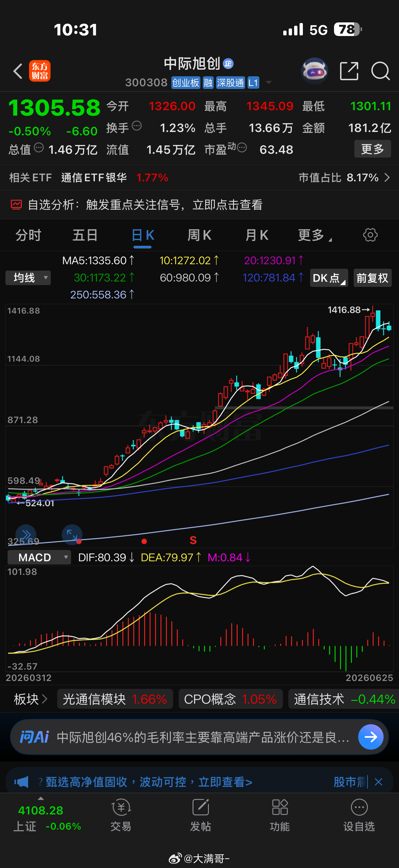Toggle DK点 option
This screenshot has width=399, height=868.
(329, 278)
